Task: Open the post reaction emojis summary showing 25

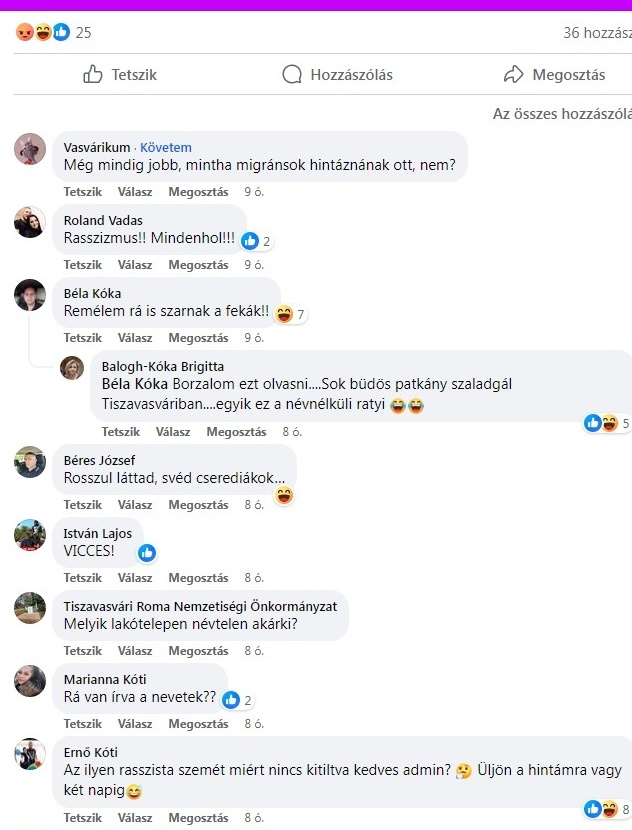Action: 53,32
